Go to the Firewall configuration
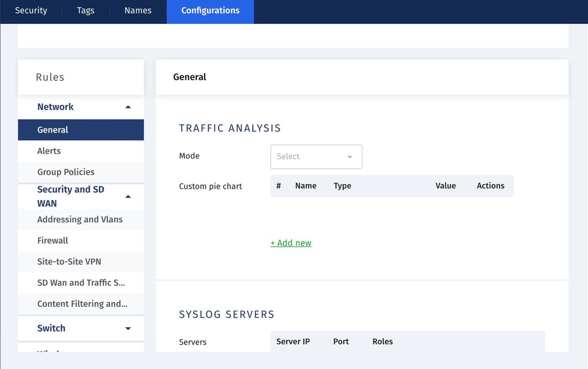588x369 pixels. [x=53, y=240]
